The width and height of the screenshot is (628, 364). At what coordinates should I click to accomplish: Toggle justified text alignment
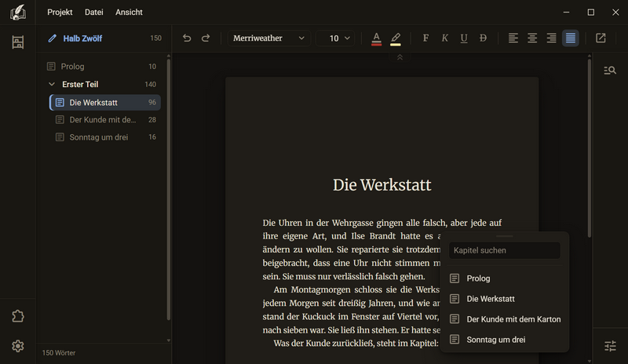point(571,38)
